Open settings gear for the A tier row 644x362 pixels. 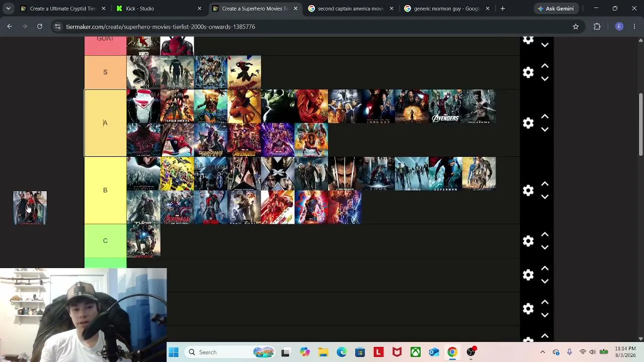point(528,123)
